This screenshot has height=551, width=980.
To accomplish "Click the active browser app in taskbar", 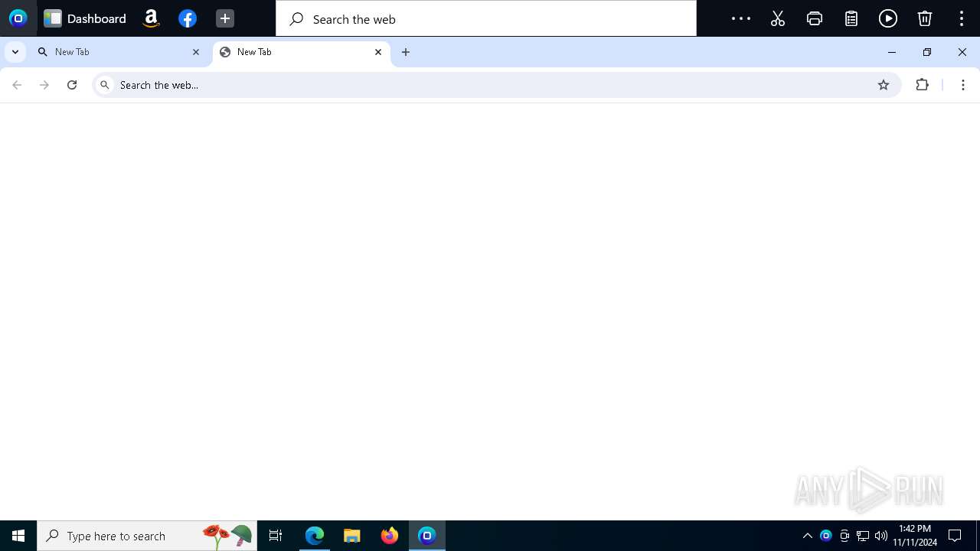I will pyautogui.click(x=427, y=536).
